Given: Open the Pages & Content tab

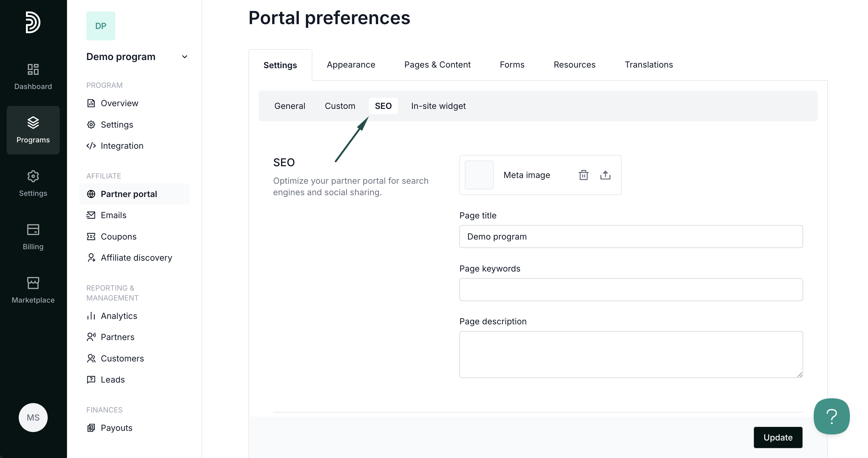Looking at the screenshot, I should (x=437, y=65).
